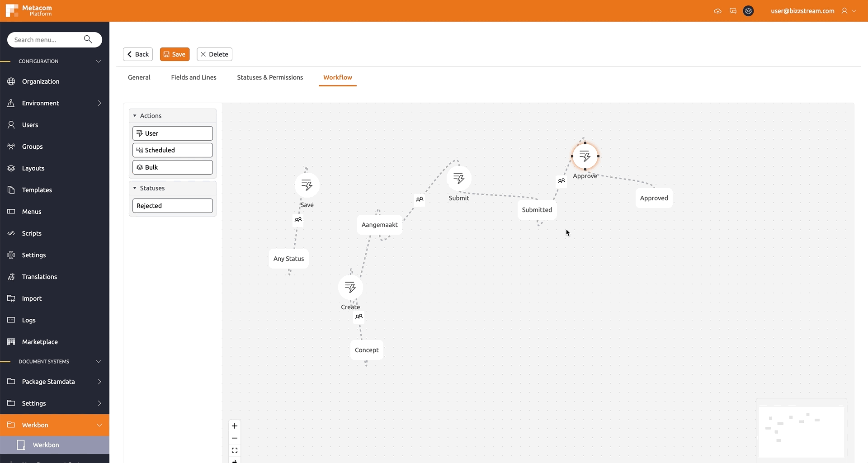The image size is (868, 463).
Task: Expand document systems Settings arrow
Action: tap(99, 403)
